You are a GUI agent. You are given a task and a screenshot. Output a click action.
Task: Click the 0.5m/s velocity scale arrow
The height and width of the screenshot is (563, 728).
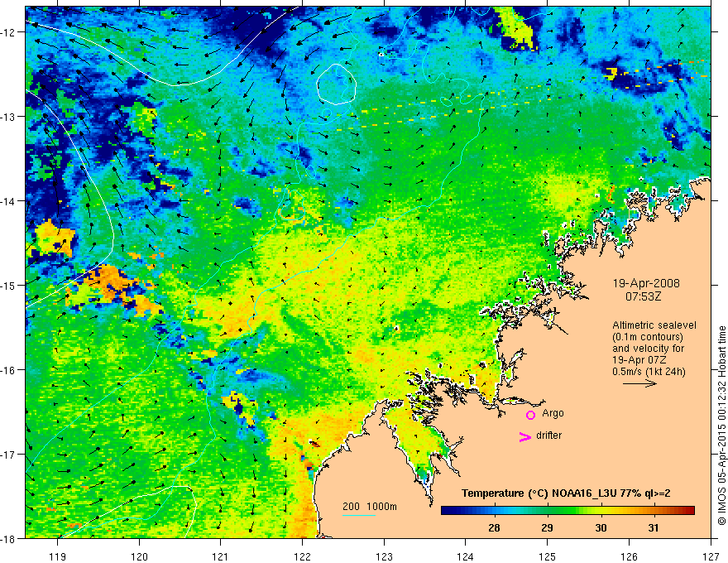(x=639, y=383)
